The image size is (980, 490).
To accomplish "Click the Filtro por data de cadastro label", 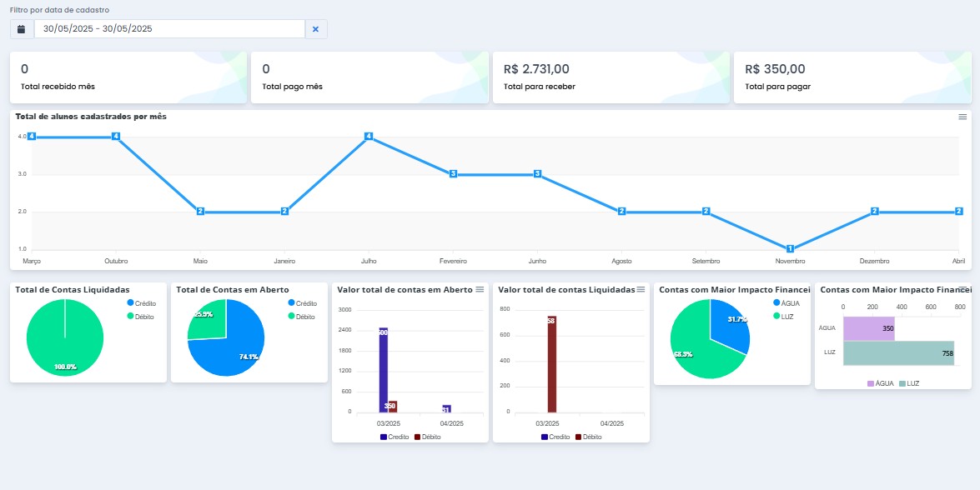I will point(60,10).
